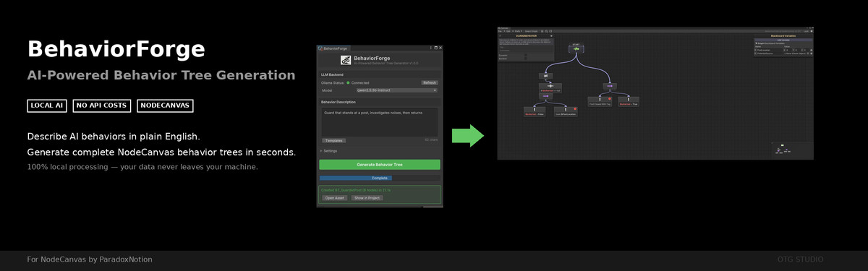Click inside the Behavior Description text box

click(x=379, y=121)
